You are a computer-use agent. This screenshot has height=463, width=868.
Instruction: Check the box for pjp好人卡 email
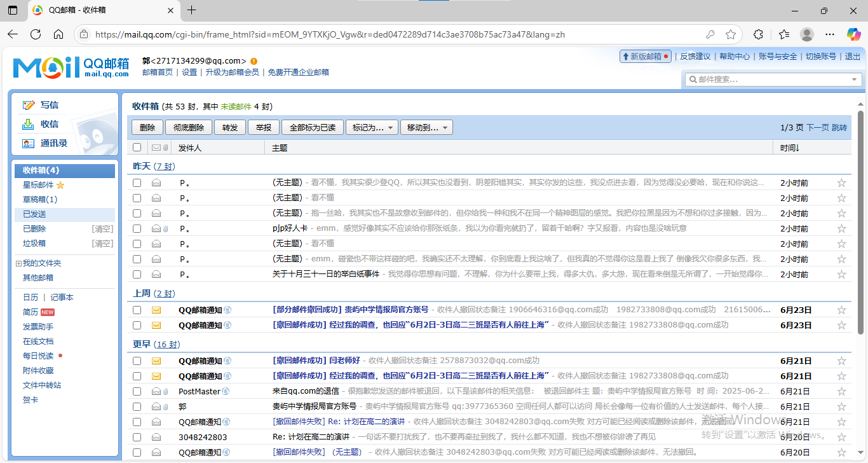pyautogui.click(x=137, y=228)
